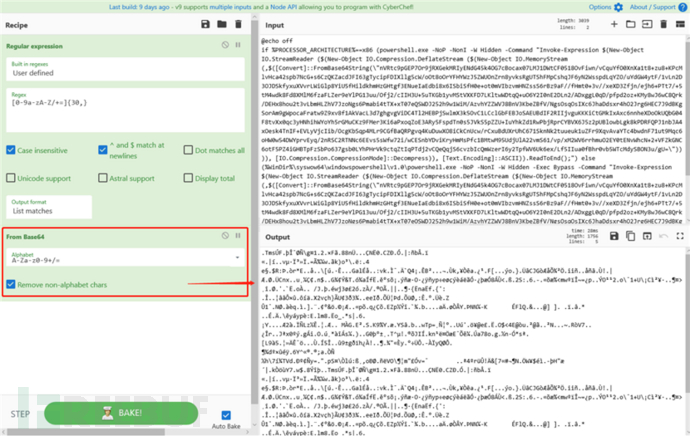
Task: Expand the Base64 Alphabet dropdown arrow
Action: (x=238, y=257)
